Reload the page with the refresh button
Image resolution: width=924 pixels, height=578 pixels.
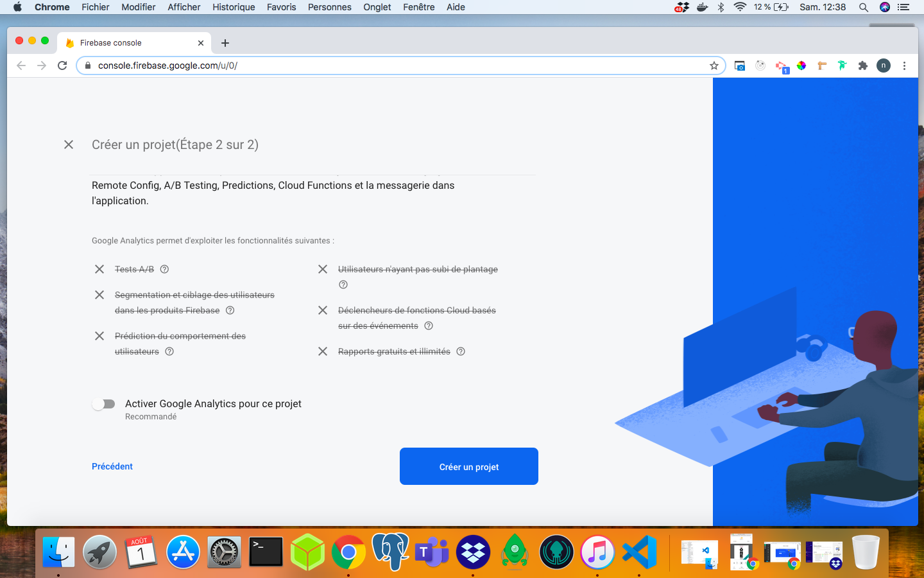(x=62, y=66)
